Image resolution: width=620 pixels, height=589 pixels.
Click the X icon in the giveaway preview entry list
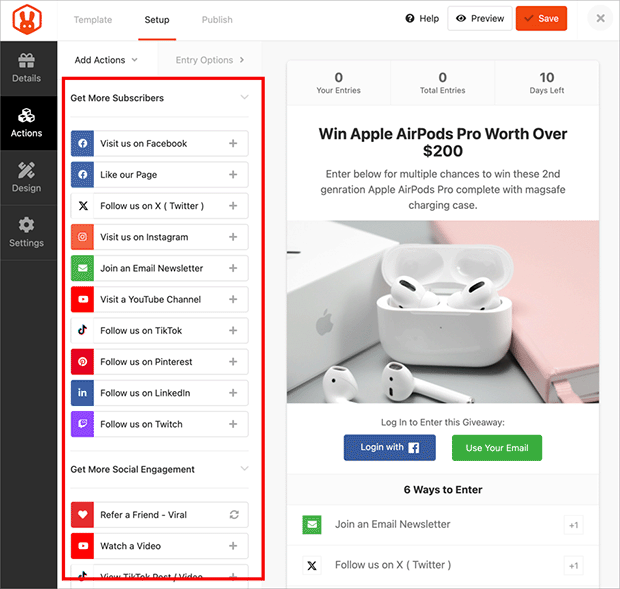click(x=312, y=566)
